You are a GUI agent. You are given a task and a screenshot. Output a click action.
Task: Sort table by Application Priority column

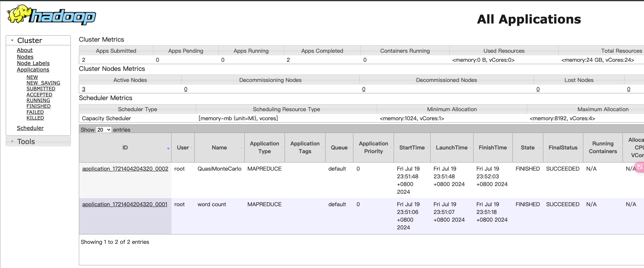[x=374, y=147]
